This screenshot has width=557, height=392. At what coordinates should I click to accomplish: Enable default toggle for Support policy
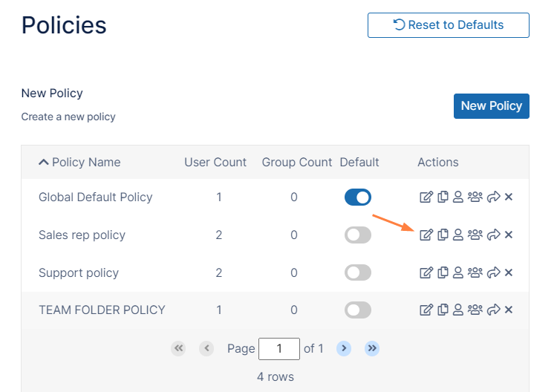coord(357,272)
